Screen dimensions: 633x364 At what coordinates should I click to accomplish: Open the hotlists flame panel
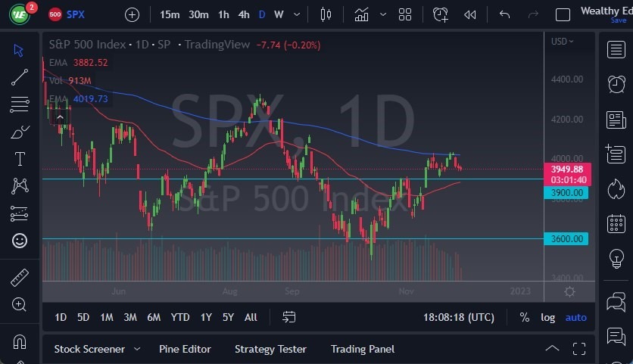616,189
